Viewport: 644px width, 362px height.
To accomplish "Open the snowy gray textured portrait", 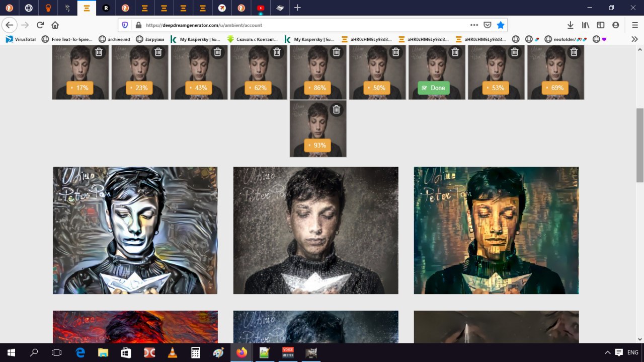I will tap(316, 231).
